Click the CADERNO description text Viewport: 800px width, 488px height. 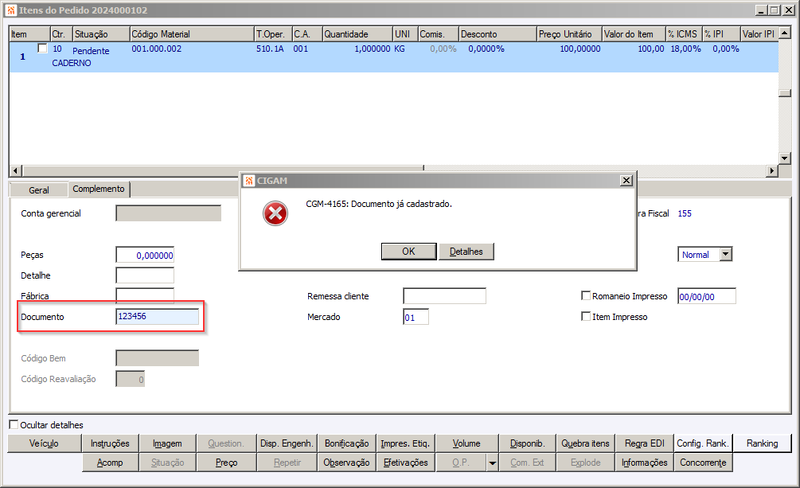tap(71, 63)
